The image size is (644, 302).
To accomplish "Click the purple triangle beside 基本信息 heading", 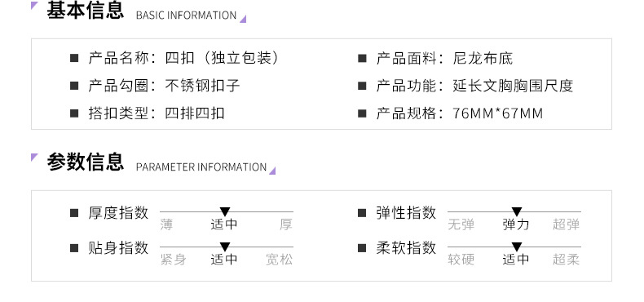I will 34,6.
